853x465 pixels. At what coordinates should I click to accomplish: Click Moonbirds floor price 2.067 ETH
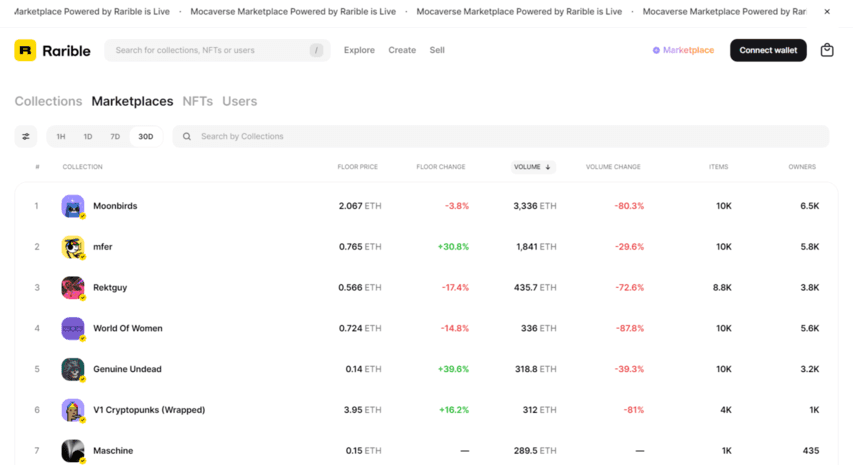360,206
